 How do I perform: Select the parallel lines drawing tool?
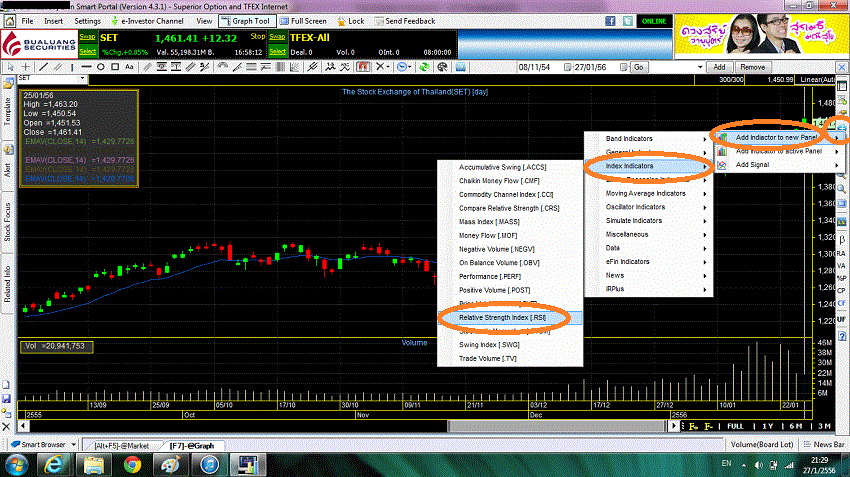click(57, 67)
